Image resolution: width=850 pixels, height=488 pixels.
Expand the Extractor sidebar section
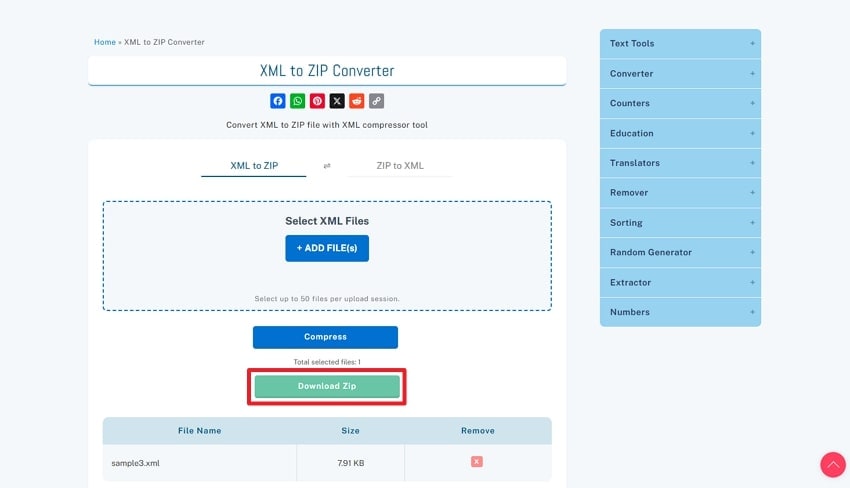(680, 282)
